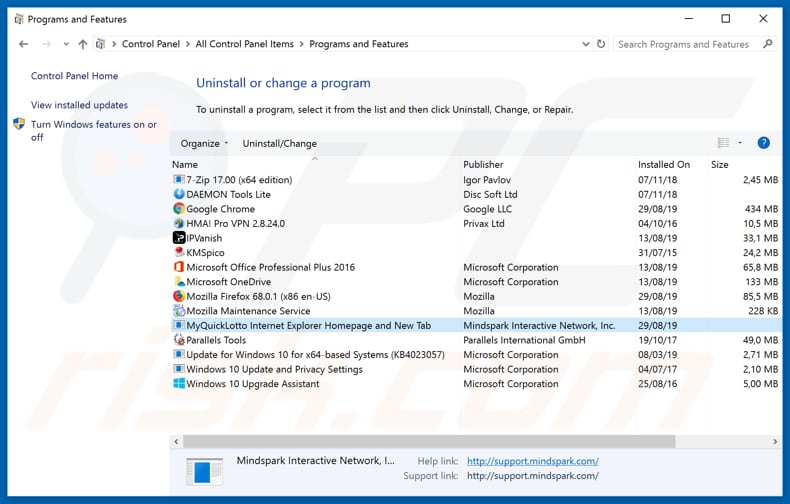Viewport: 790px width, 504px height.
Task: Select the 'Windows 10 Upgrade Assistant' name
Action: tap(253, 384)
